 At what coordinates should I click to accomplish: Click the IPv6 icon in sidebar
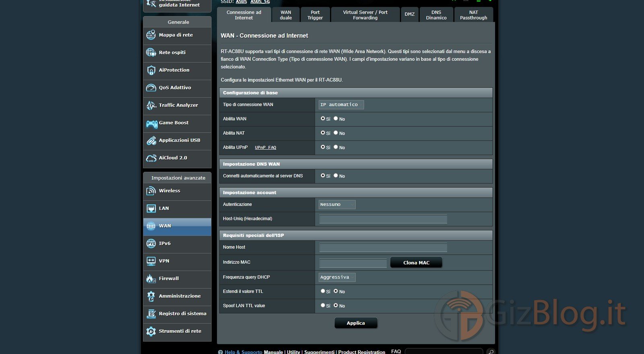pos(151,243)
